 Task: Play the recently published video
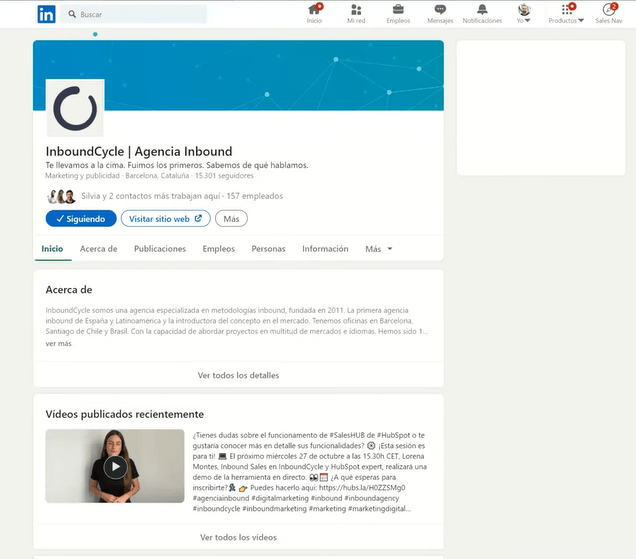coord(116,467)
